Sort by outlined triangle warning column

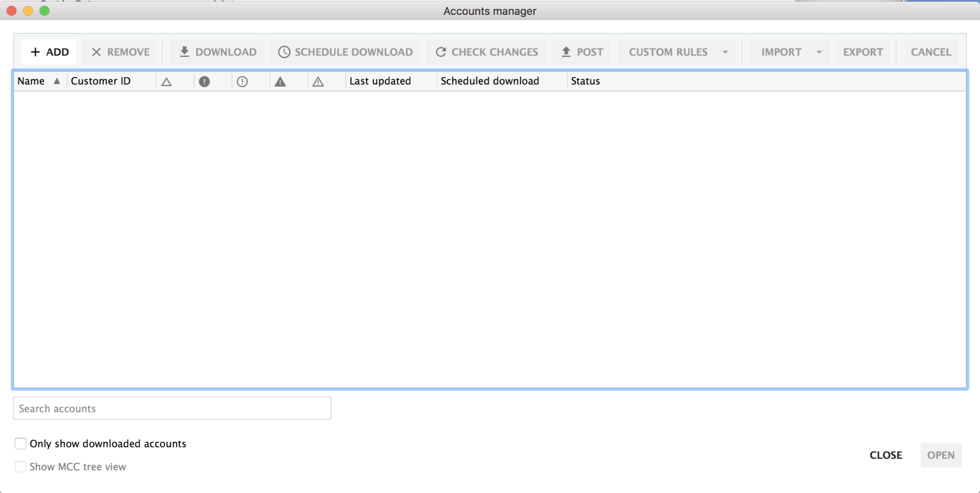pyautogui.click(x=318, y=82)
